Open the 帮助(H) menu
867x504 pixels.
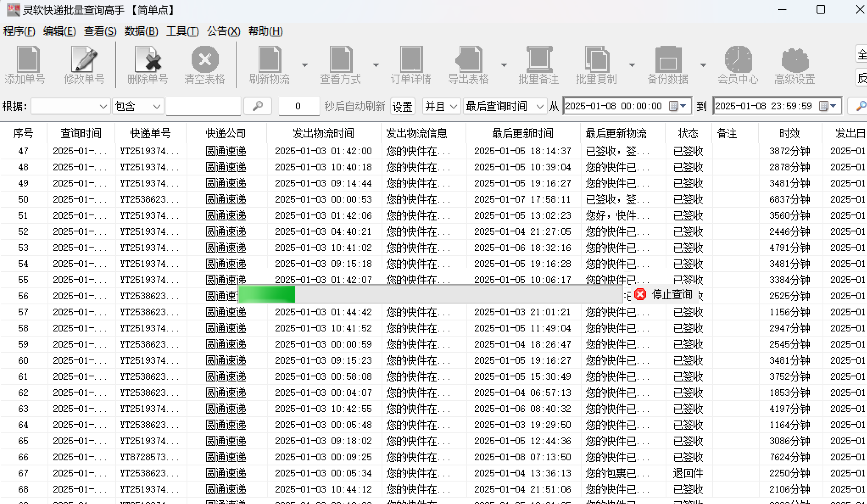265,31
